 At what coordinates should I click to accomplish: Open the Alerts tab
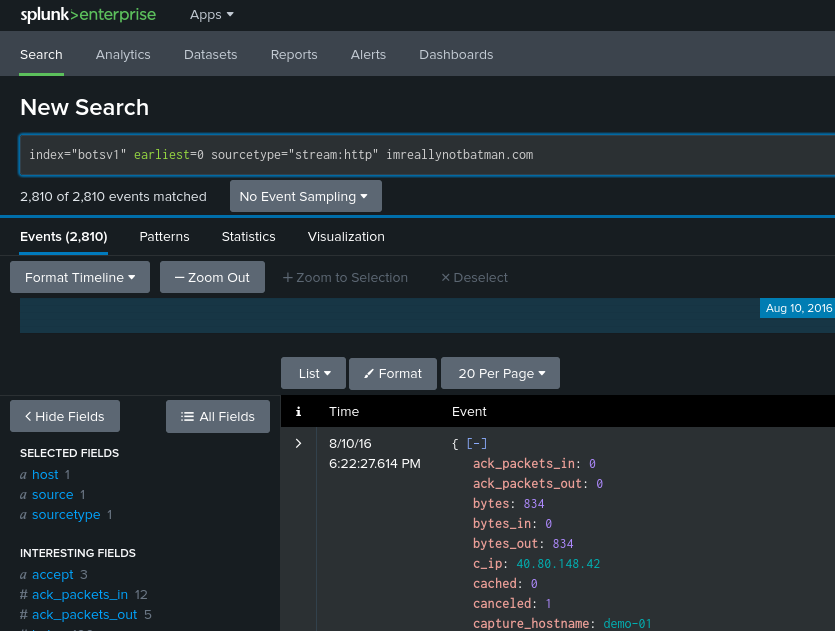pos(368,54)
